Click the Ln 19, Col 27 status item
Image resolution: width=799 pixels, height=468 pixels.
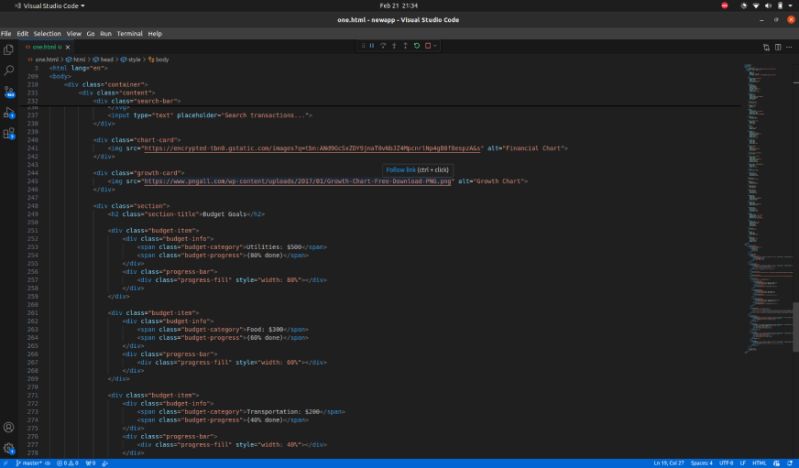pyautogui.click(x=669, y=463)
